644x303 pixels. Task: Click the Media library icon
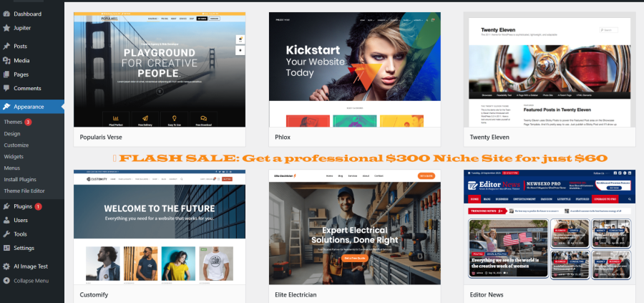[6, 60]
